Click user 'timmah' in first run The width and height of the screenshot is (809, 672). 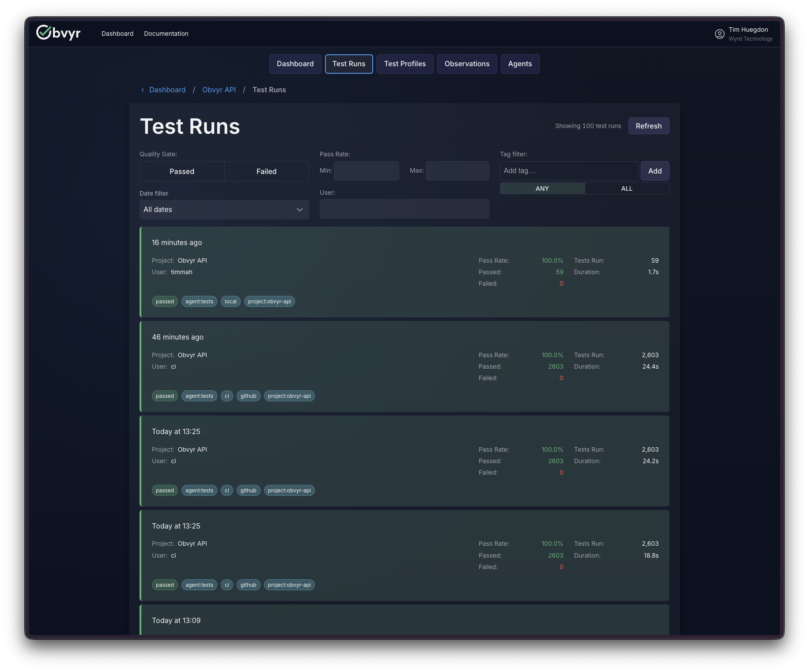(x=181, y=272)
